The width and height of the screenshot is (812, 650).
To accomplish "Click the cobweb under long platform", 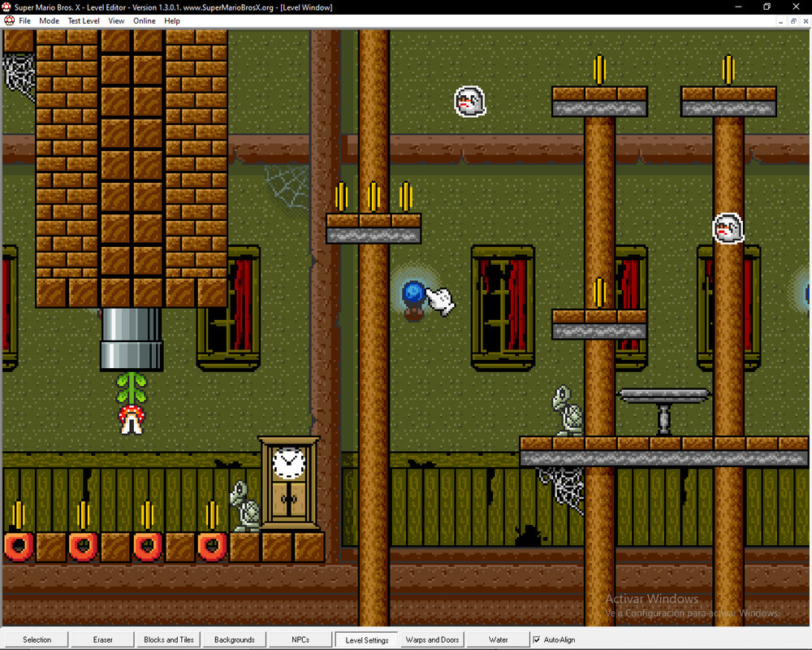I will point(560,491).
